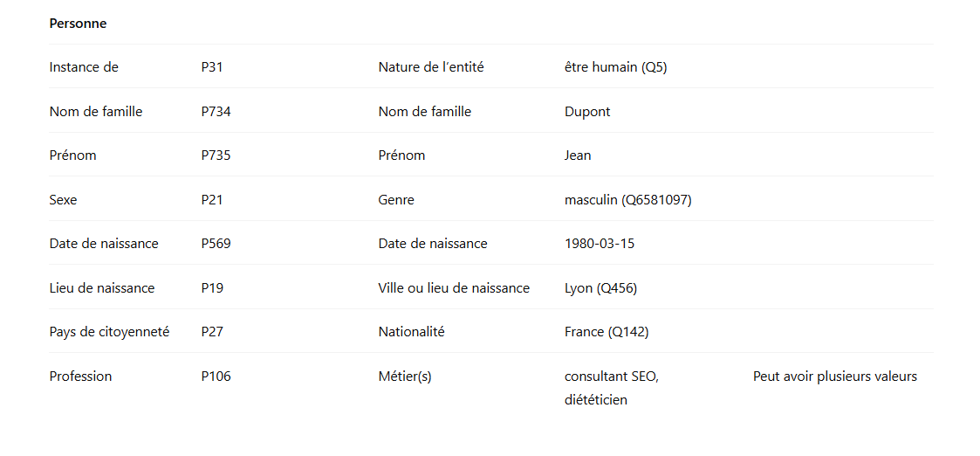The height and width of the screenshot is (456, 980).
Task: Click the Sexe row label
Action: pos(63,200)
